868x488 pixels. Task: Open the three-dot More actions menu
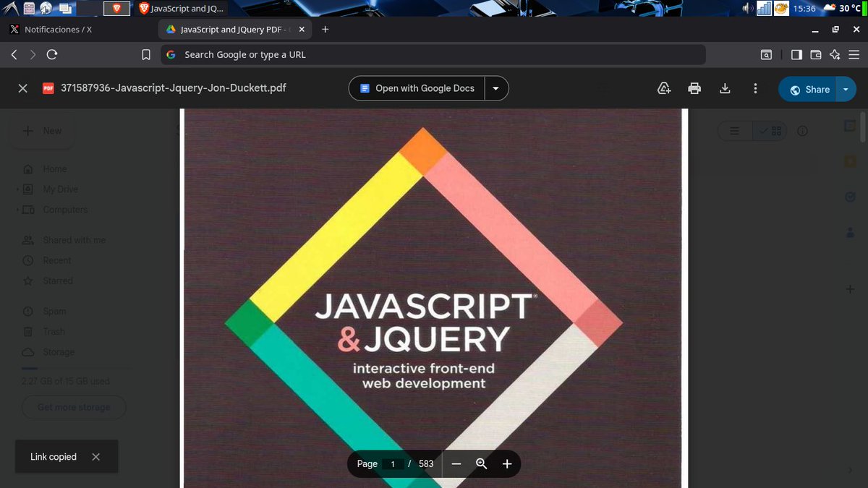pos(755,88)
